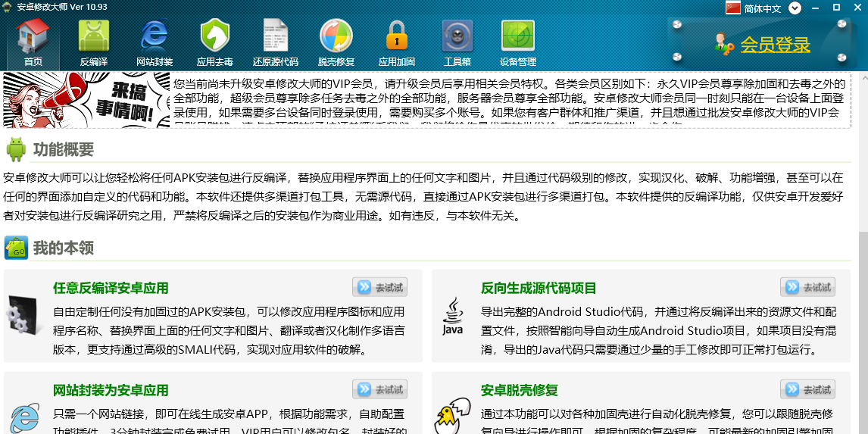The image size is (868, 434).
Task: Click the member avatar icon beside 会员登录
Action: (x=723, y=44)
